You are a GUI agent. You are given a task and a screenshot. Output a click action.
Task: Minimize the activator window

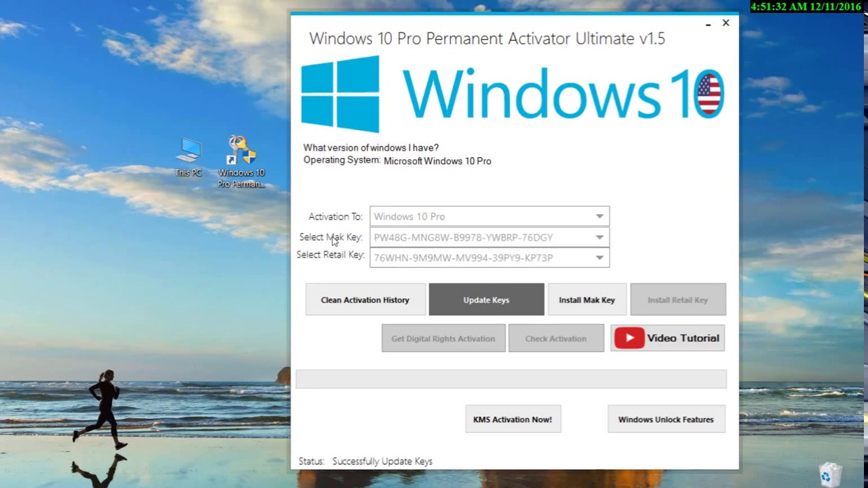pyautogui.click(x=708, y=24)
